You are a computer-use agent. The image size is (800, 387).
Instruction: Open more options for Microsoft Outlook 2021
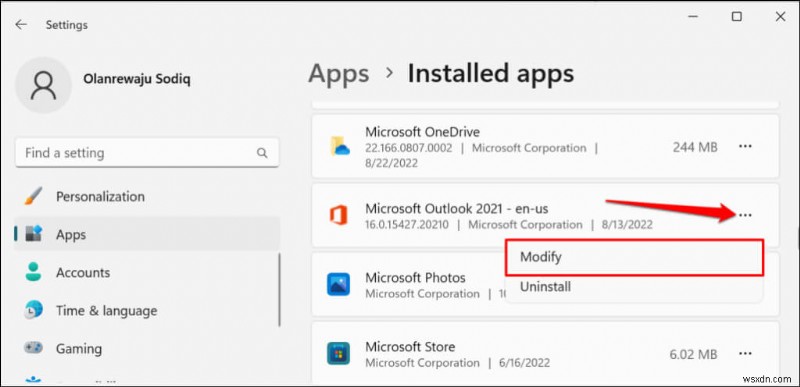pyautogui.click(x=745, y=215)
